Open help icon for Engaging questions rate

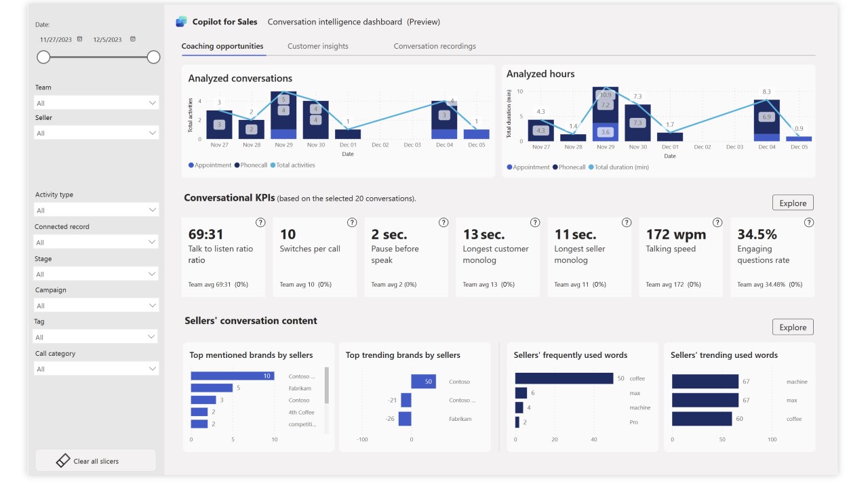808,222
